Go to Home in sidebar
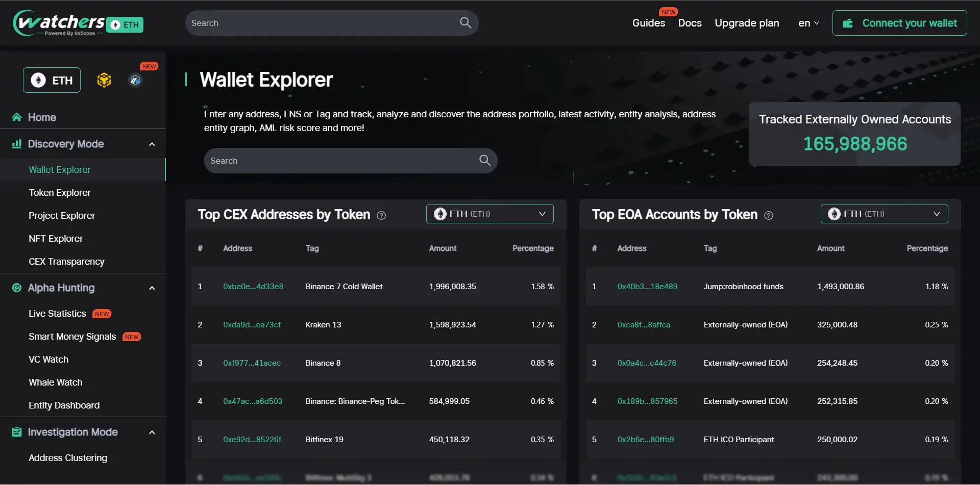Viewport: 980px width, 485px height. 42,117
